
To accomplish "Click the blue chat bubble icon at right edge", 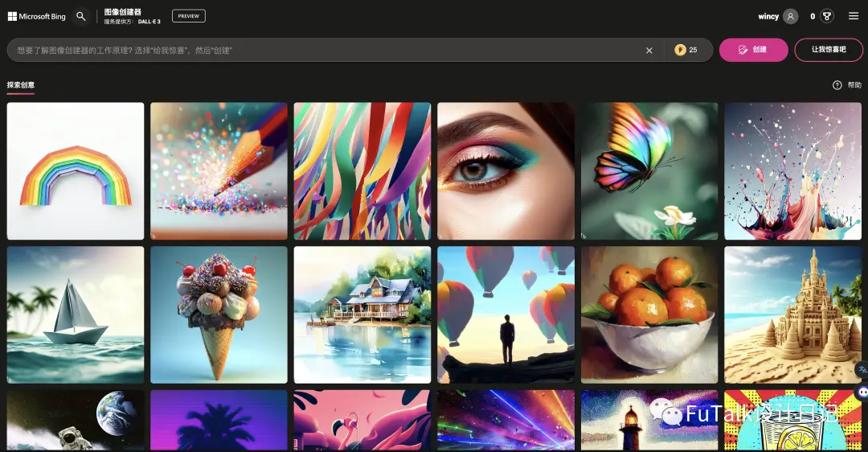I will [862, 392].
